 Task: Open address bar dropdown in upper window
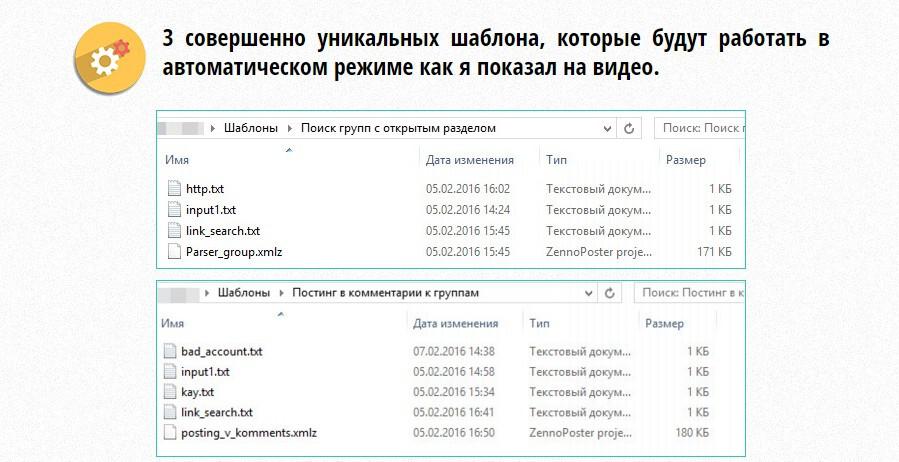click(607, 128)
